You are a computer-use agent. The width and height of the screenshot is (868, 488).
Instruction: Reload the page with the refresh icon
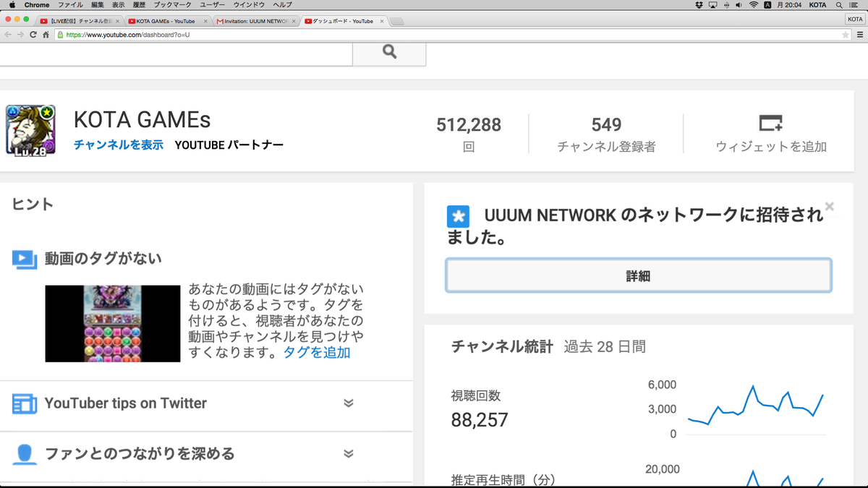coord(33,34)
